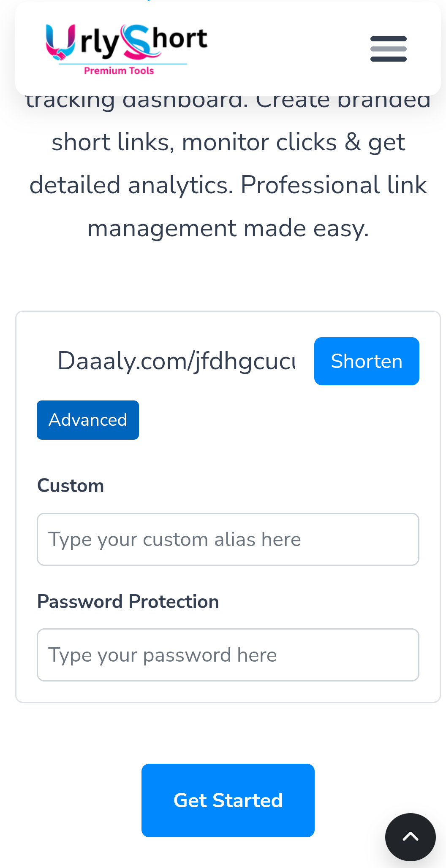The width and height of the screenshot is (446, 868).
Task: Click the Get Started button
Action: [228, 800]
